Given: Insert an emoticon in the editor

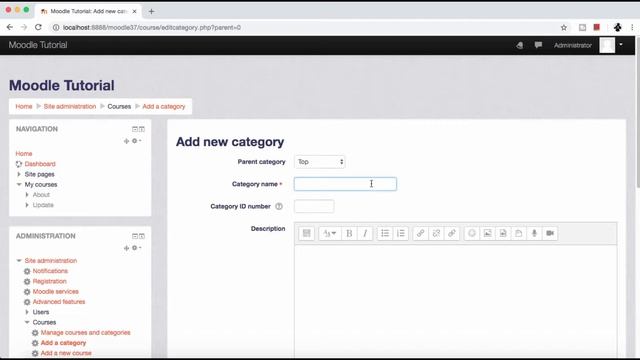Looking at the screenshot, I should 472,233.
